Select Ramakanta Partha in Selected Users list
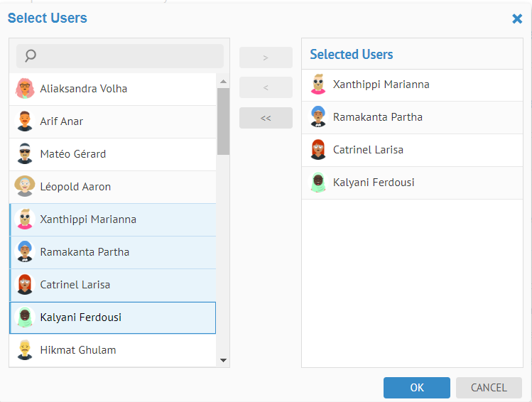This screenshot has width=532, height=402. 377,117
